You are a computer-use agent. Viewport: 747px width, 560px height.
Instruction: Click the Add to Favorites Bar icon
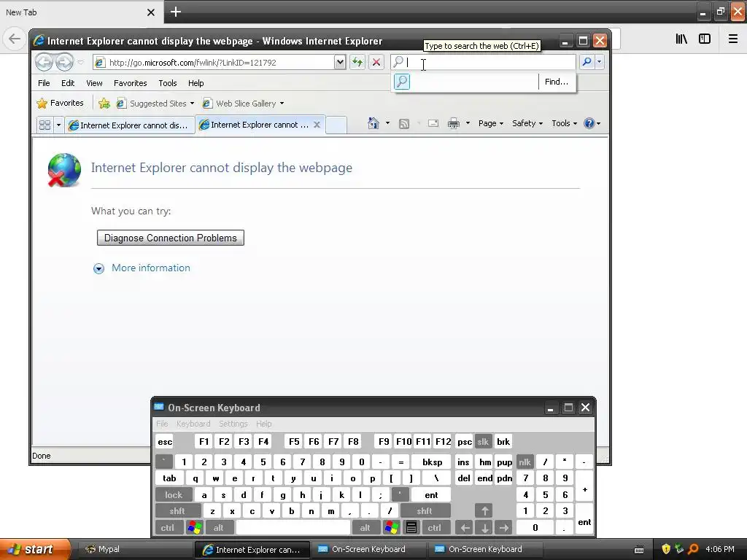(x=104, y=103)
